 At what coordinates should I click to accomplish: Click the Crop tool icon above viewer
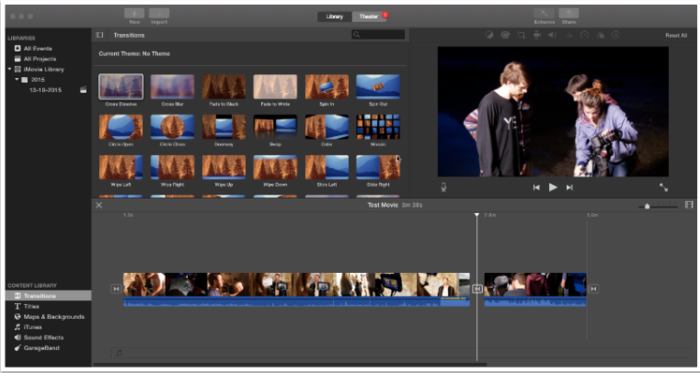click(521, 35)
